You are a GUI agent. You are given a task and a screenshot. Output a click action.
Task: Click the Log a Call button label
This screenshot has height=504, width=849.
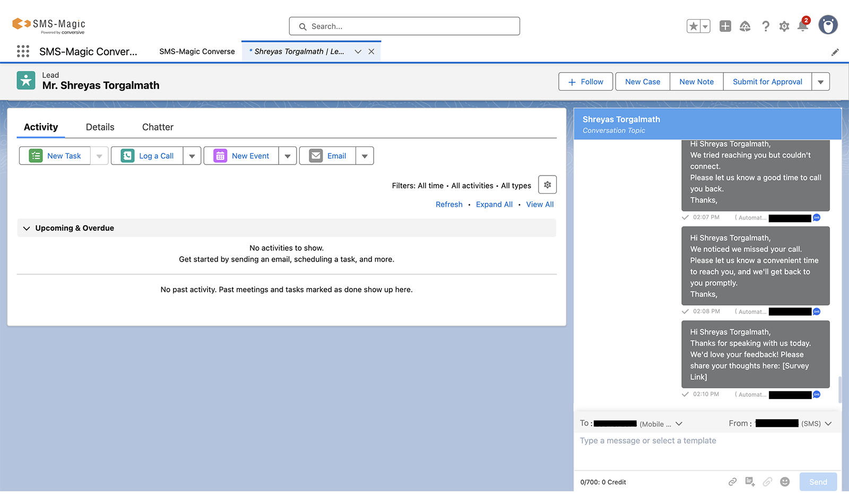pos(157,156)
